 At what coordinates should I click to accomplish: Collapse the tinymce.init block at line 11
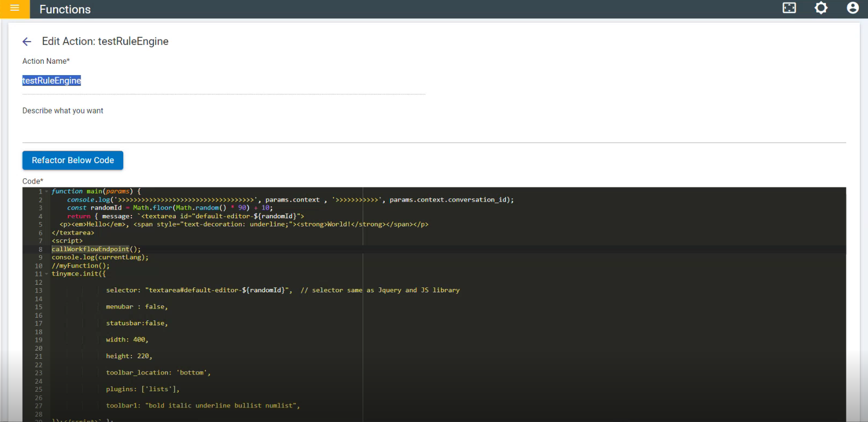(46, 274)
